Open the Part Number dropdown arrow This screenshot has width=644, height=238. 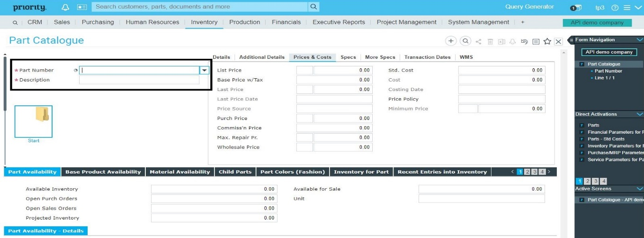pos(204,70)
